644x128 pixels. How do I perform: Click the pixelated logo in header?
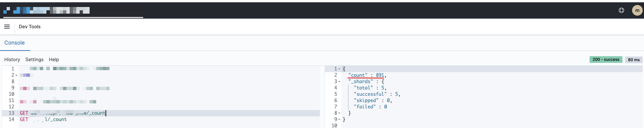46,10
